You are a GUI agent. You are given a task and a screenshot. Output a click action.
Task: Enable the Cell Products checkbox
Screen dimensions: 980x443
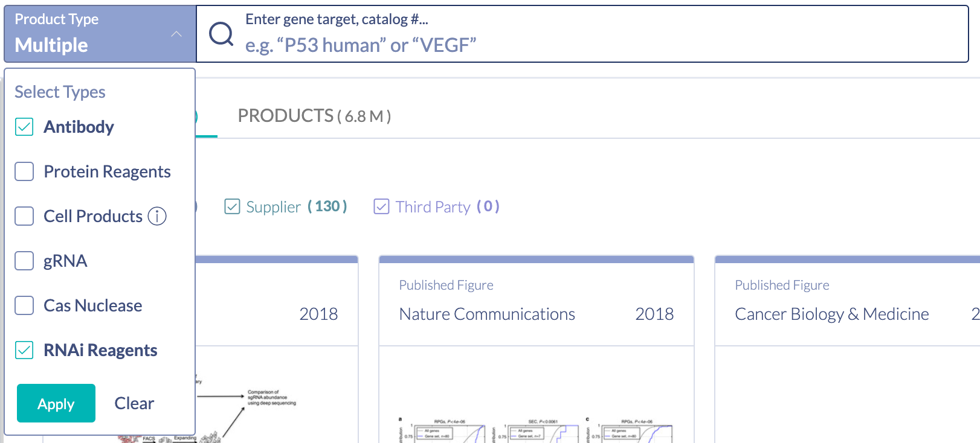(24, 216)
